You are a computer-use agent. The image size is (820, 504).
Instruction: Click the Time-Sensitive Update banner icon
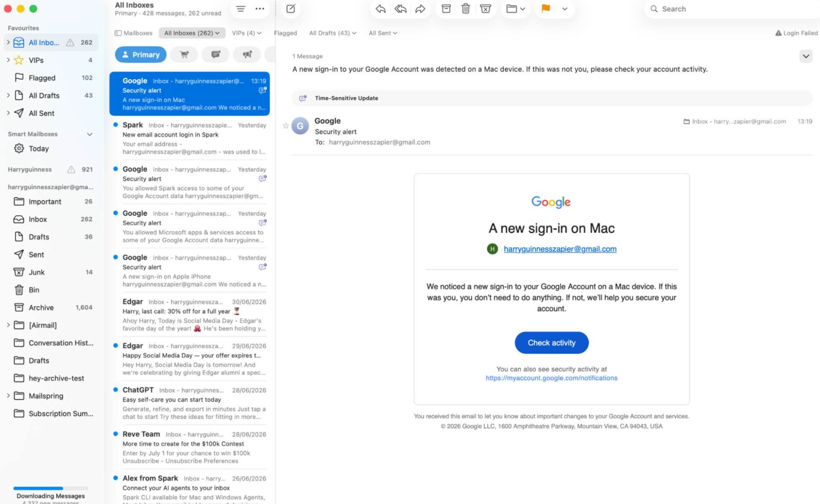(x=303, y=98)
